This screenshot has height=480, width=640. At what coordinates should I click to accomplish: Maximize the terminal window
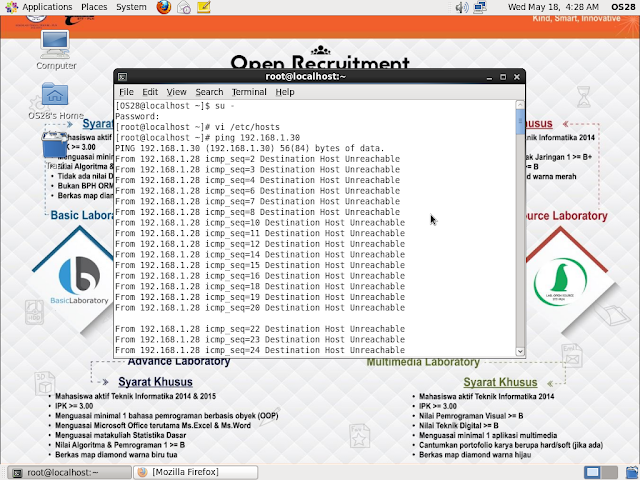[503, 77]
